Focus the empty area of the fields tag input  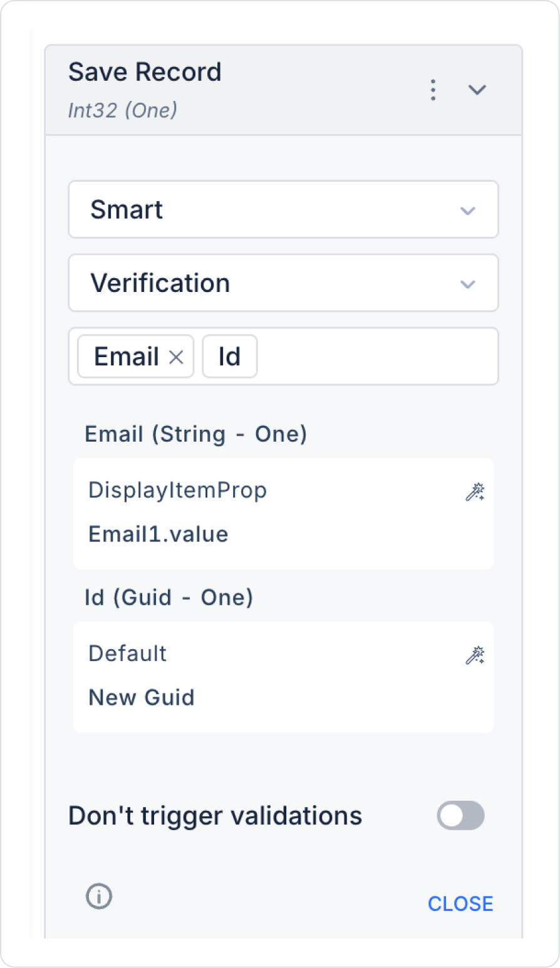(x=376, y=357)
